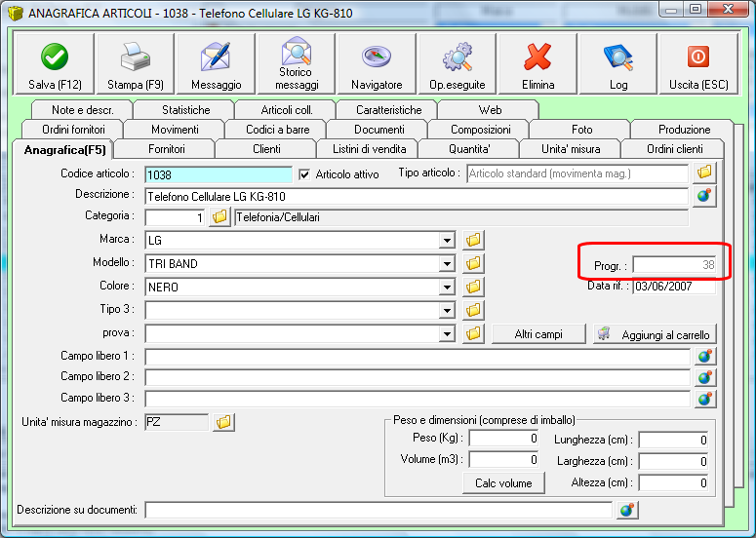Expand the prova dropdown

pyautogui.click(x=447, y=333)
